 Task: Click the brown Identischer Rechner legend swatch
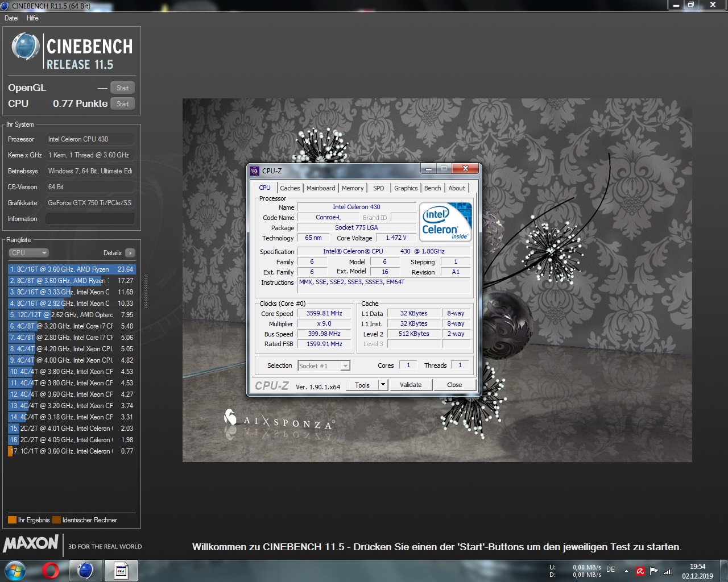pos(56,520)
